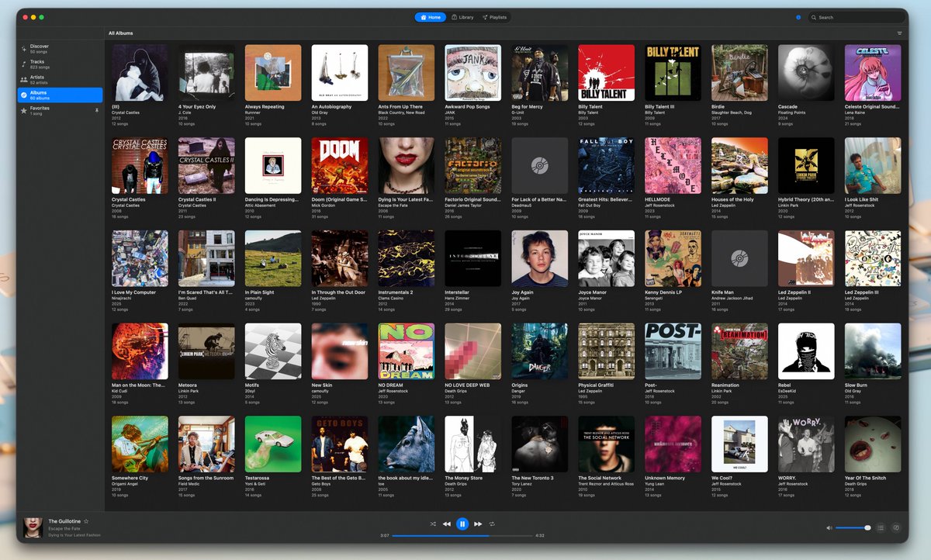Open the Post- album cover

673,351
